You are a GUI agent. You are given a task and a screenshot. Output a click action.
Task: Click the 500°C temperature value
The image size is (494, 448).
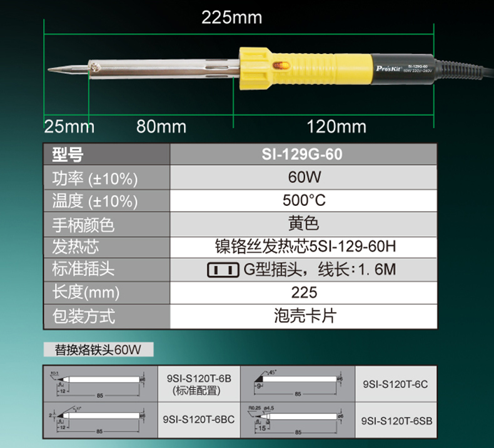point(304,200)
